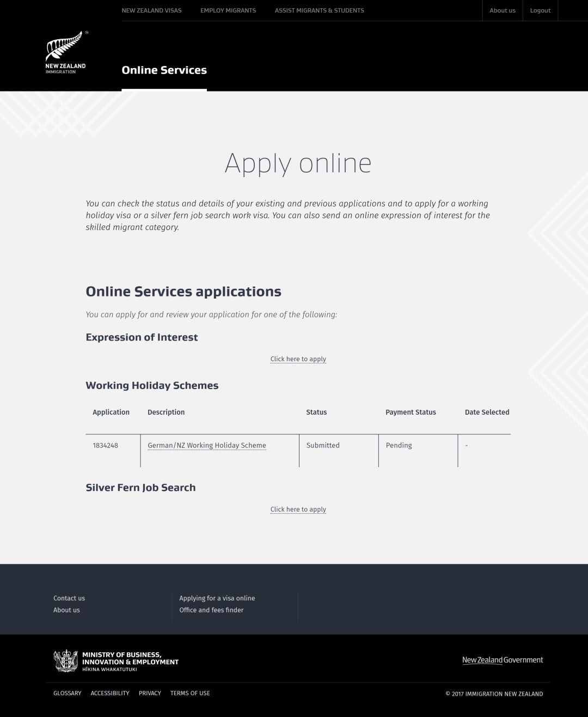Viewport: 588px width, 717px height.
Task: Open Office and fees finder
Action: pyautogui.click(x=211, y=610)
